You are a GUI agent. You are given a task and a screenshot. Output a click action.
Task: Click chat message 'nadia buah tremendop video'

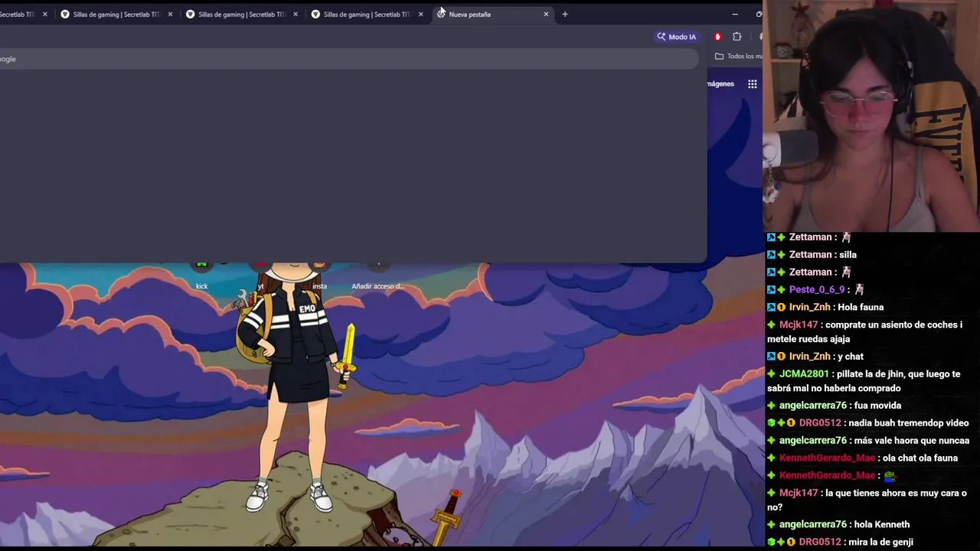coord(910,422)
